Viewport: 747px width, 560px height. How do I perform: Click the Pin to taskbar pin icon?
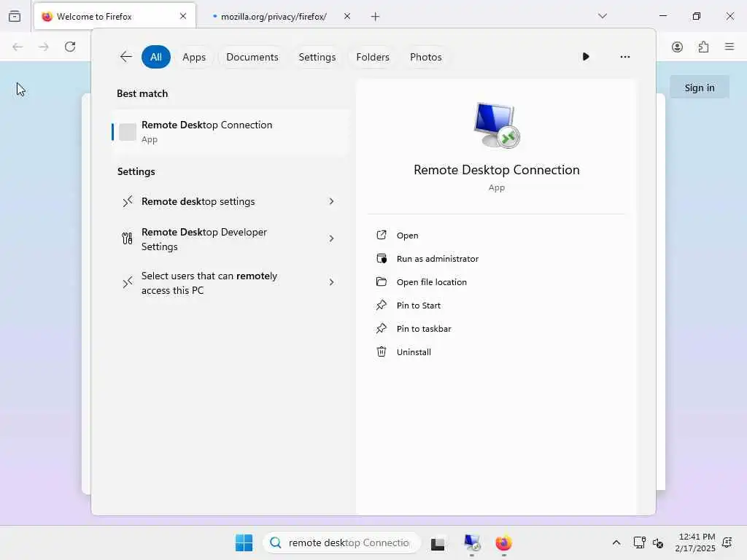382,328
